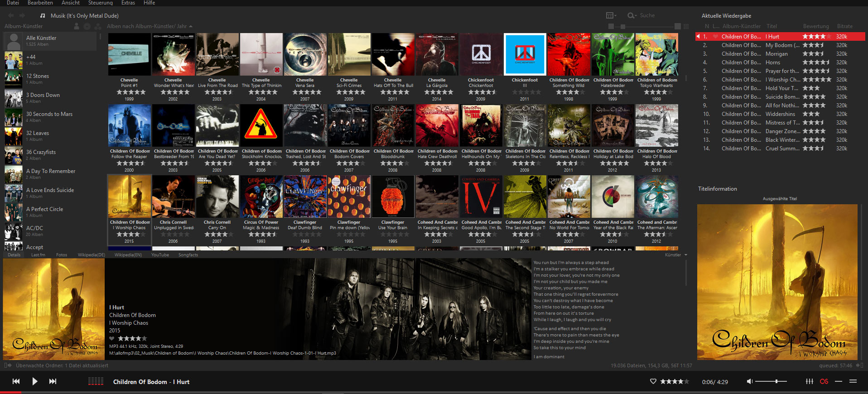This screenshot has width=868, height=394.
Task: Switch to the YouTube tab
Action: 160,255
